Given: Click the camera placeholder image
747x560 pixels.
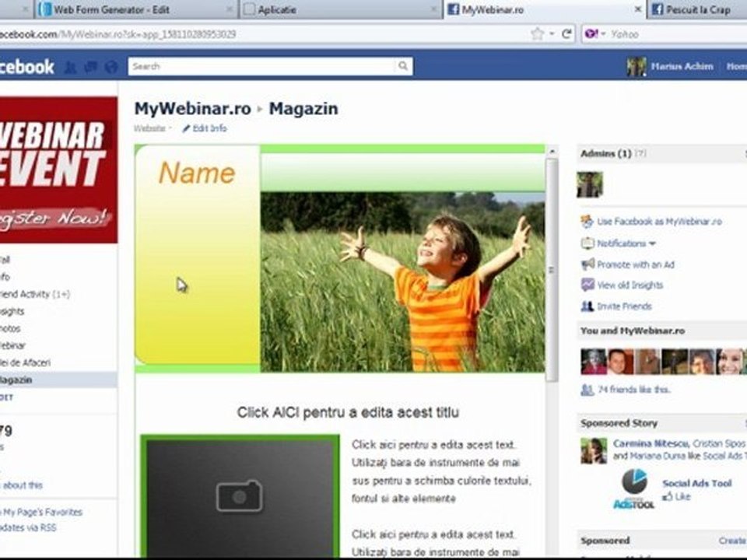Looking at the screenshot, I should [x=240, y=495].
